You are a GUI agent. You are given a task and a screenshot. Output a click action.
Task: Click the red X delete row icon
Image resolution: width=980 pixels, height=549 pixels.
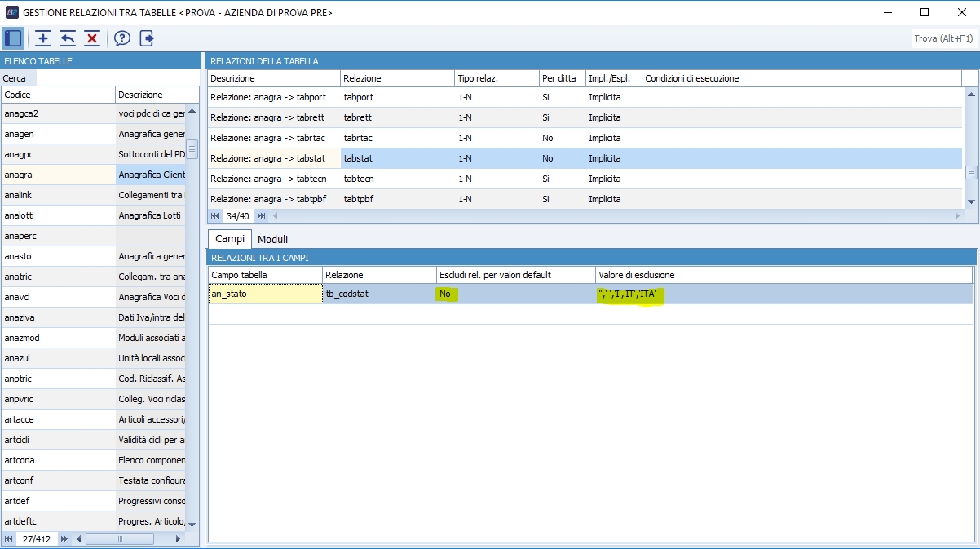tap(92, 38)
